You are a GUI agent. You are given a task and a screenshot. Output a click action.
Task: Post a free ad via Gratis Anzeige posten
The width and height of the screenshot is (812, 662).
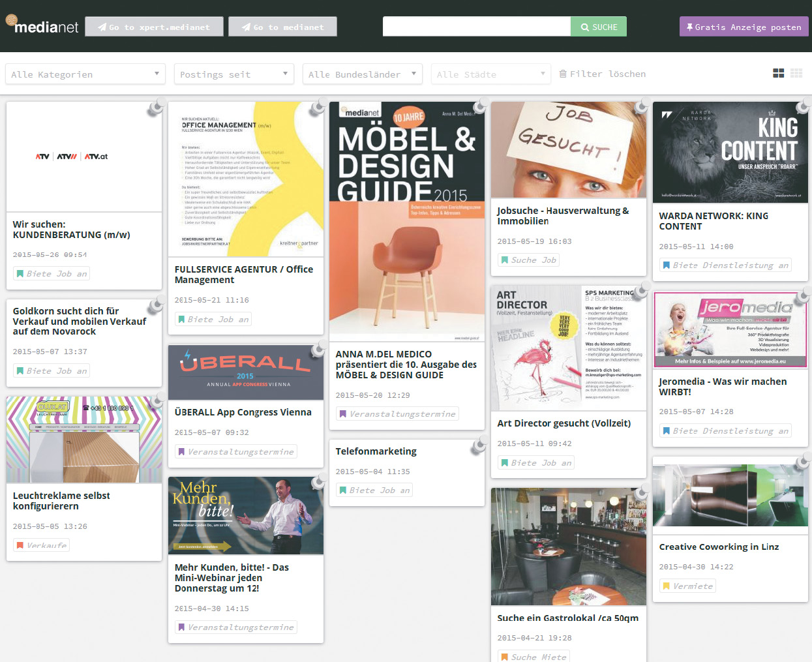744,27
